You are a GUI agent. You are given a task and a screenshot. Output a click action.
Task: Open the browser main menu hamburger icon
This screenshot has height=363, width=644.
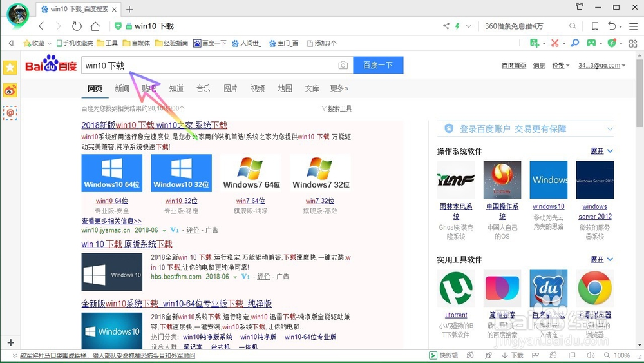pos(633,26)
